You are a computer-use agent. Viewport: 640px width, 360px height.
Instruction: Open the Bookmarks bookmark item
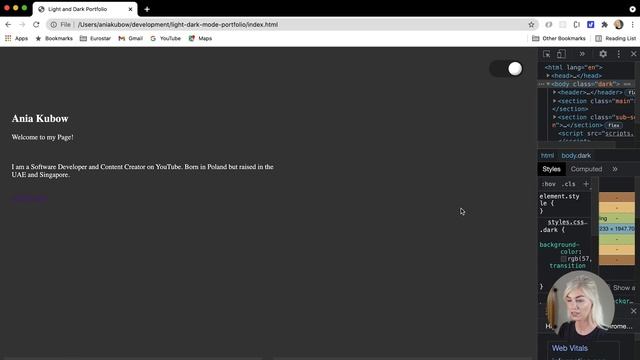coord(54,38)
